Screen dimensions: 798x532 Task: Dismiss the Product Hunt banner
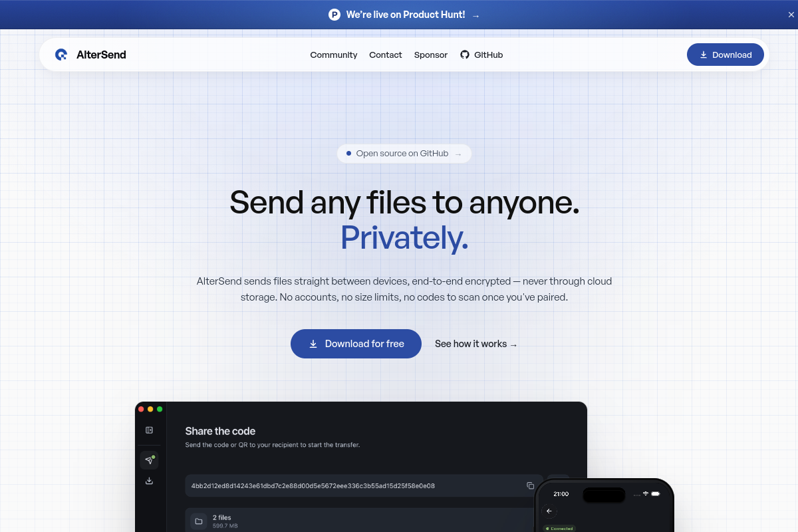(791, 15)
